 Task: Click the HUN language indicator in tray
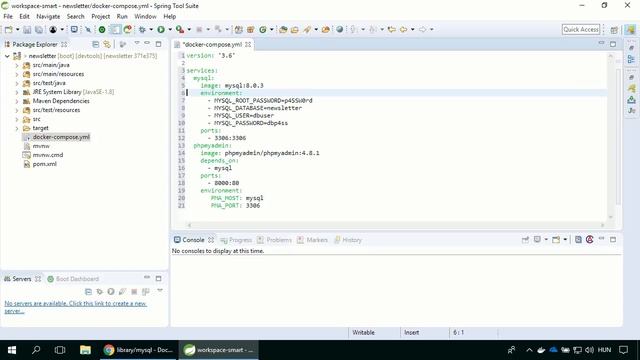coord(604,350)
